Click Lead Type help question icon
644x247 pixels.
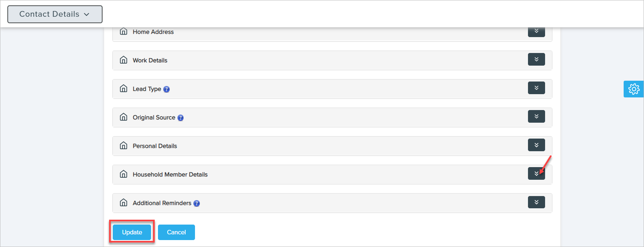pos(166,89)
